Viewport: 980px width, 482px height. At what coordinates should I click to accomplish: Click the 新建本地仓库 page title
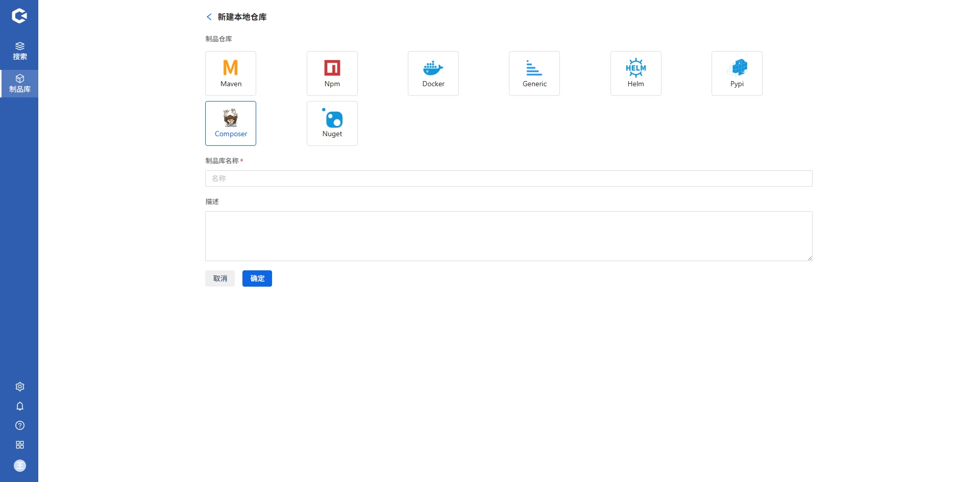tap(242, 17)
